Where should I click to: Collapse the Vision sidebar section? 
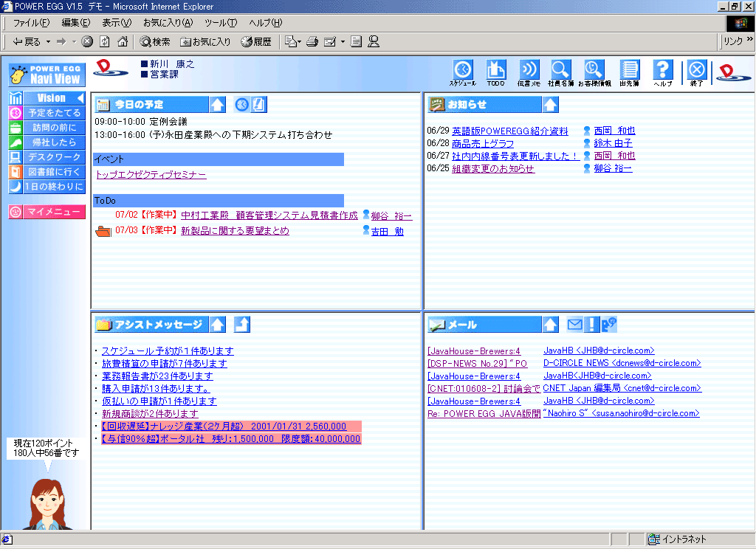coord(80,98)
